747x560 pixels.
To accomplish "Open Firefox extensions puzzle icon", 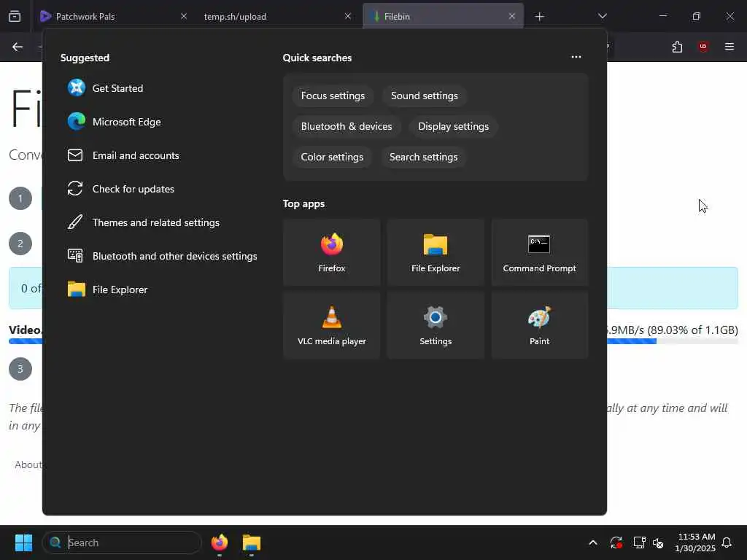I will click(x=677, y=47).
